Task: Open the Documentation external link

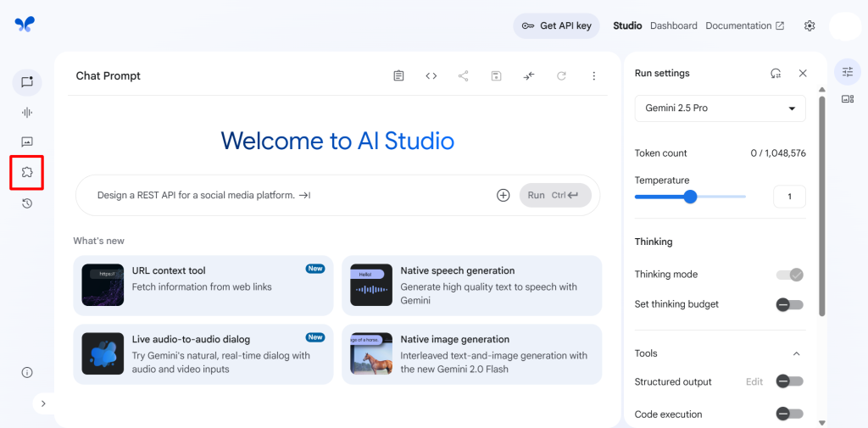Action: click(744, 25)
